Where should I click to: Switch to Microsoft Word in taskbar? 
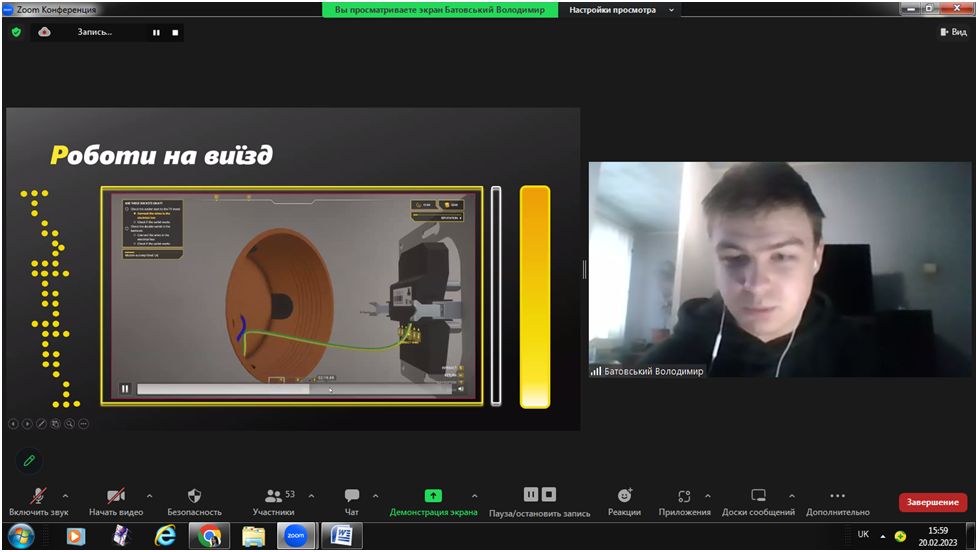pyautogui.click(x=341, y=536)
